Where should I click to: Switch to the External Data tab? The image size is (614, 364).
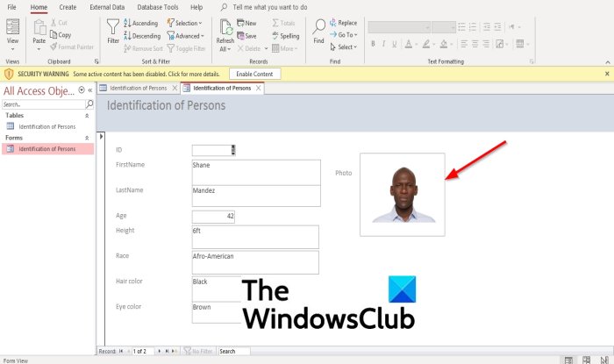point(107,7)
